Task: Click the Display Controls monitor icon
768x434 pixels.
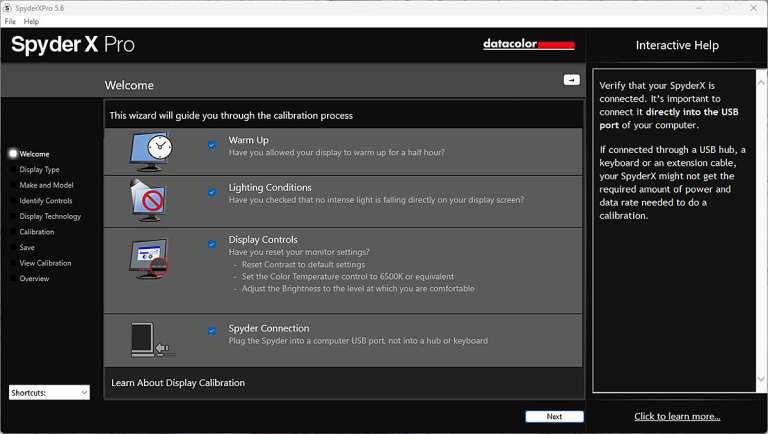Action: point(148,258)
